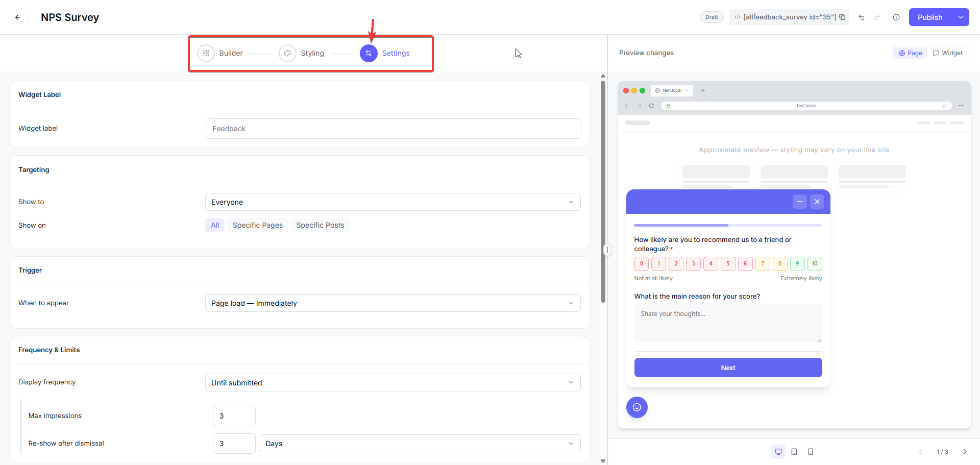The image size is (980, 465).
Task: Open the When to appear dropdown
Action: click(x=393, y=303)
